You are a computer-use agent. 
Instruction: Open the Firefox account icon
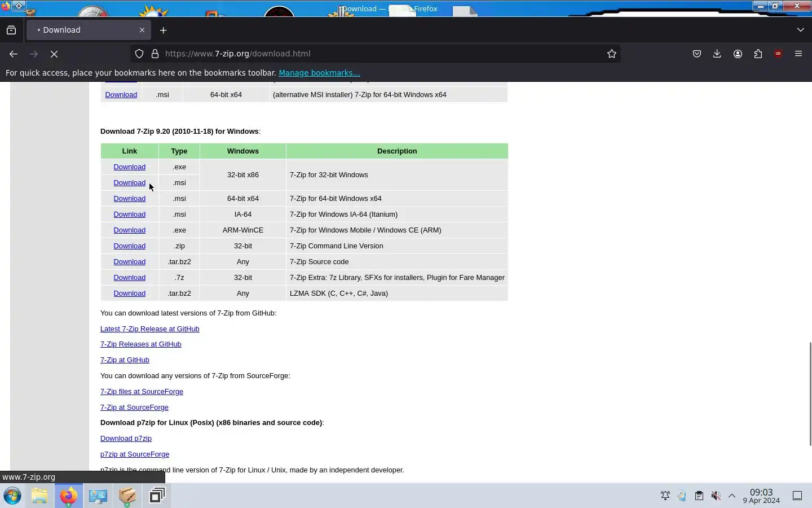point(738,54)
